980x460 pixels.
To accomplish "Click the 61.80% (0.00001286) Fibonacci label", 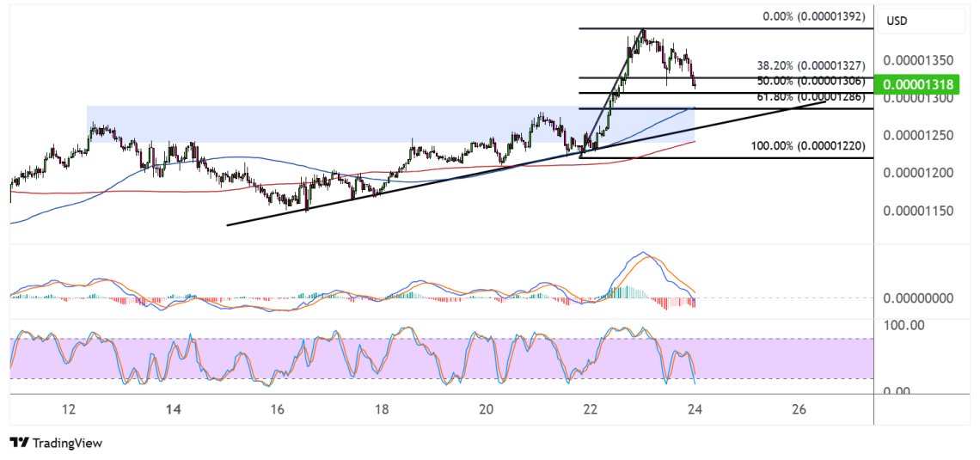I will click(811, 97).
